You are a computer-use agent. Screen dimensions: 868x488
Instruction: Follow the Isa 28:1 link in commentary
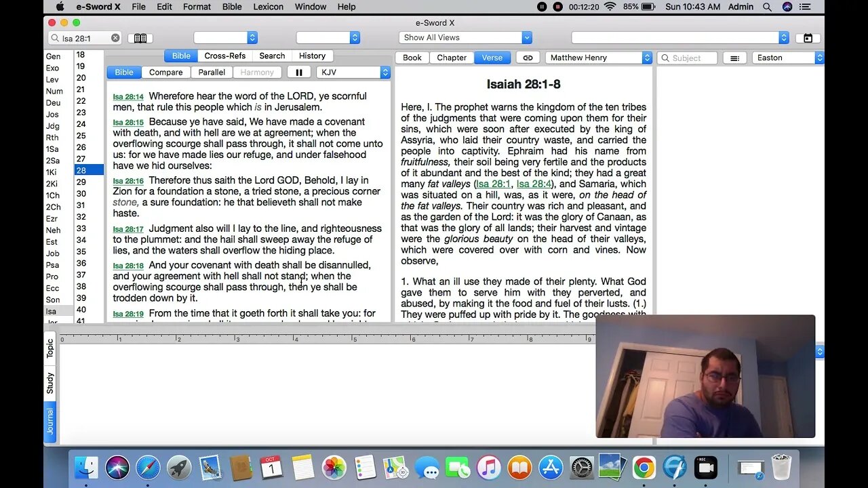pos(494,184)
